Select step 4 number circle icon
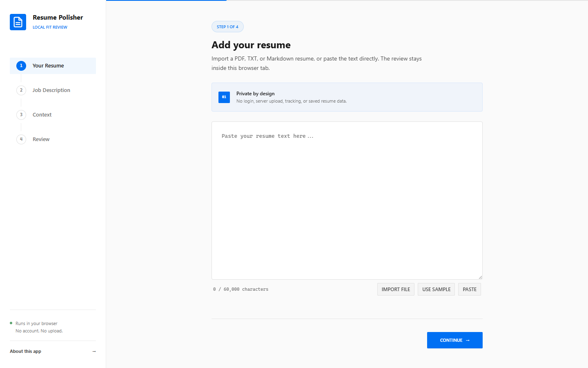 tap(21, 139)
